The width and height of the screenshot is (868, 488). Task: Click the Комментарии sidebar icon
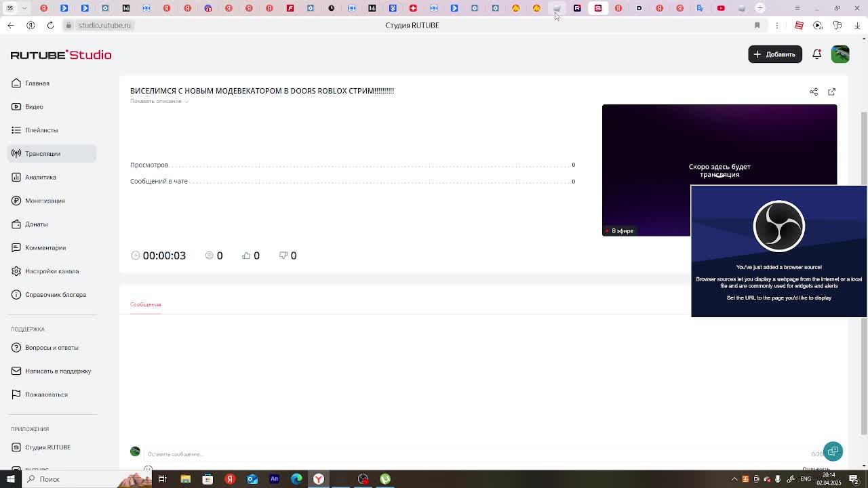pyautogui.click(x=16, y=247)
